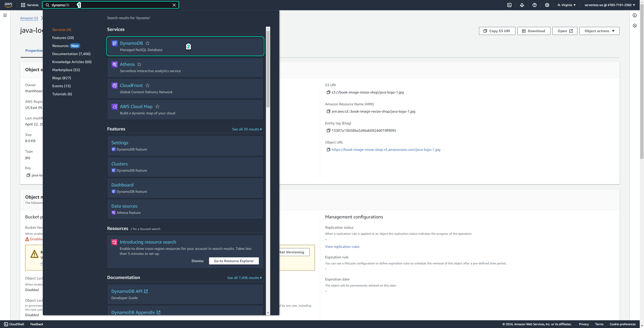Screen dimensions: 644x328
Task: Open the help question mark icon
Action: 535,5
